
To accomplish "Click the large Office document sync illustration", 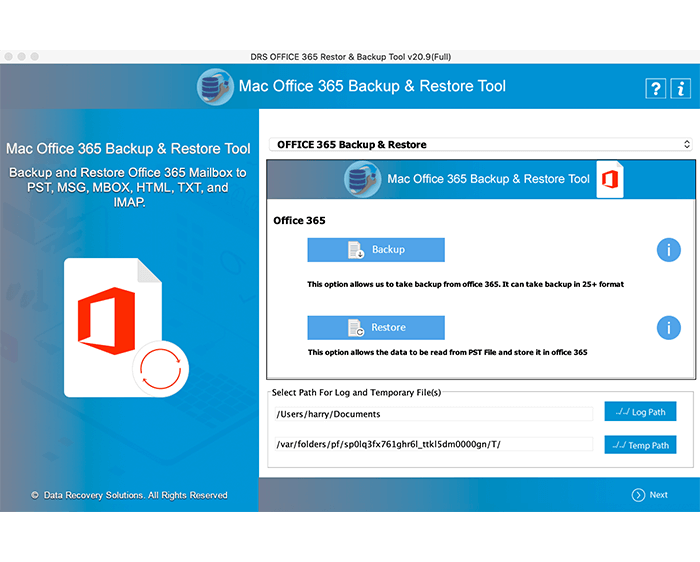I will pyautogui.click(x=126, y=328).
